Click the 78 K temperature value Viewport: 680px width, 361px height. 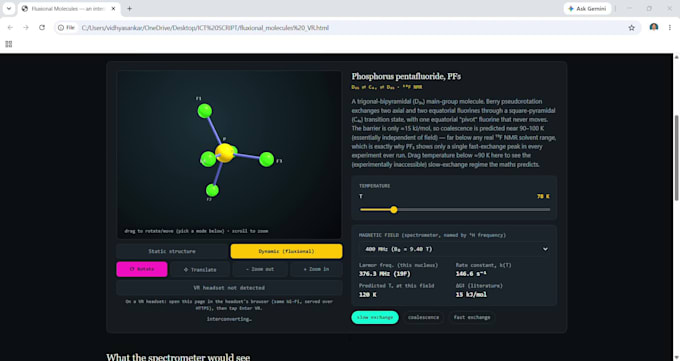(543, 197)
